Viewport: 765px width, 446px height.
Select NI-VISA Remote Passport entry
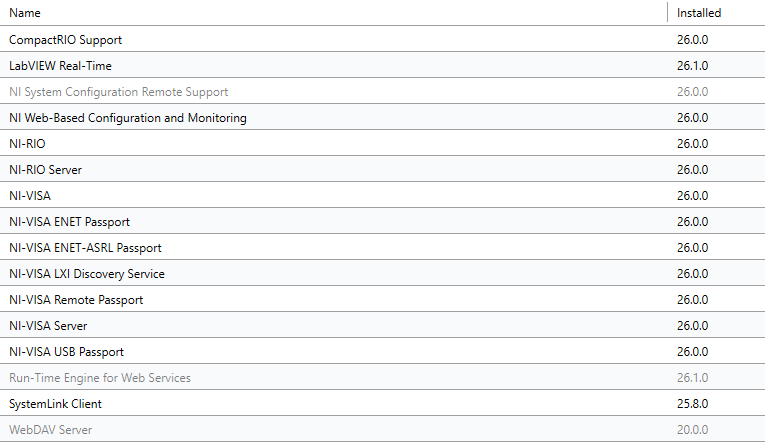pyautogui.click(x=76, y=300)
